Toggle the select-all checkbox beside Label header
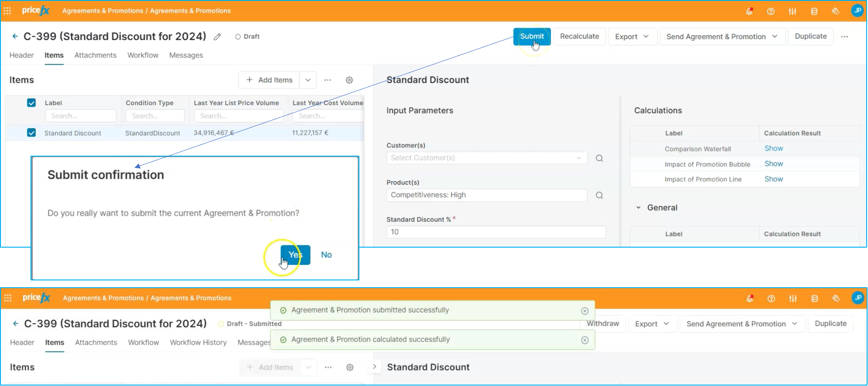The image size is (868, 386). coord(31,103)
